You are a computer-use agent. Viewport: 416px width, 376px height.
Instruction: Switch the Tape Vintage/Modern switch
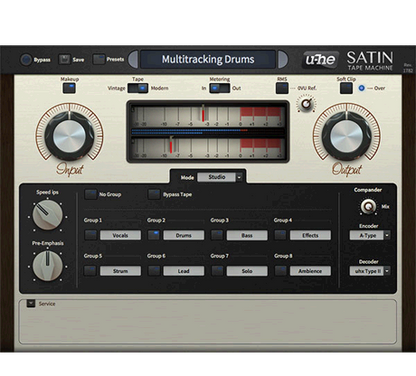point(138,88)
